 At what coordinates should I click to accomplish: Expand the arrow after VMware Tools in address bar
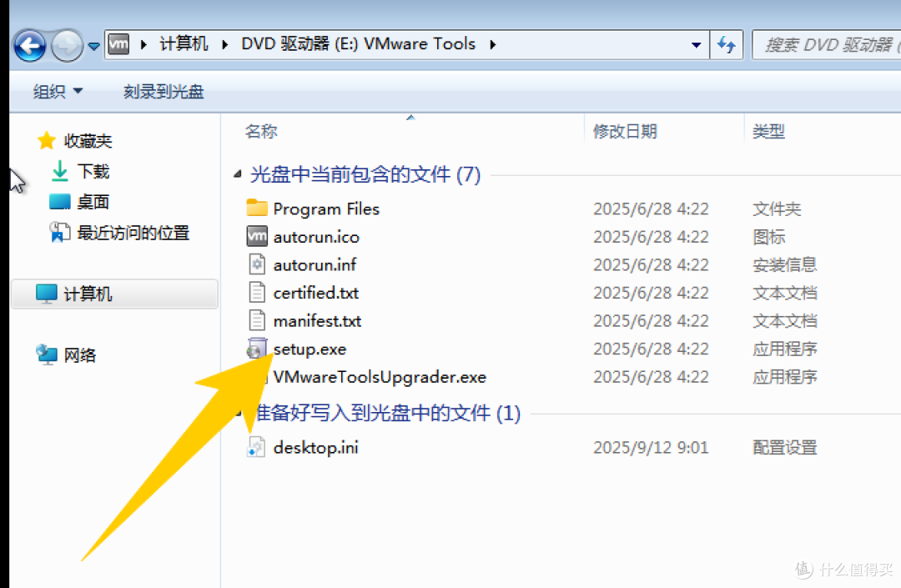pyautogui.click(x=492, y=44)
